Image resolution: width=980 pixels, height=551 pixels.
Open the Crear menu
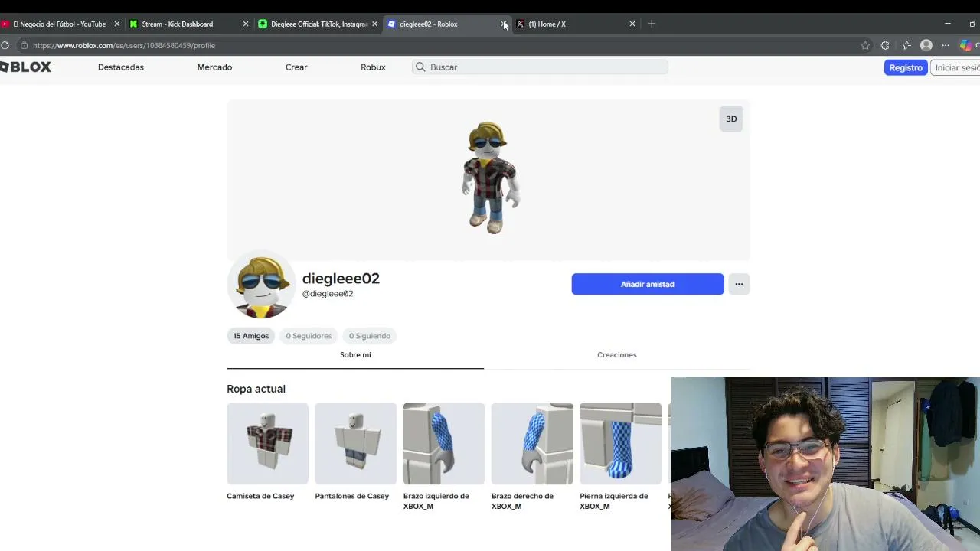(296, 67)
